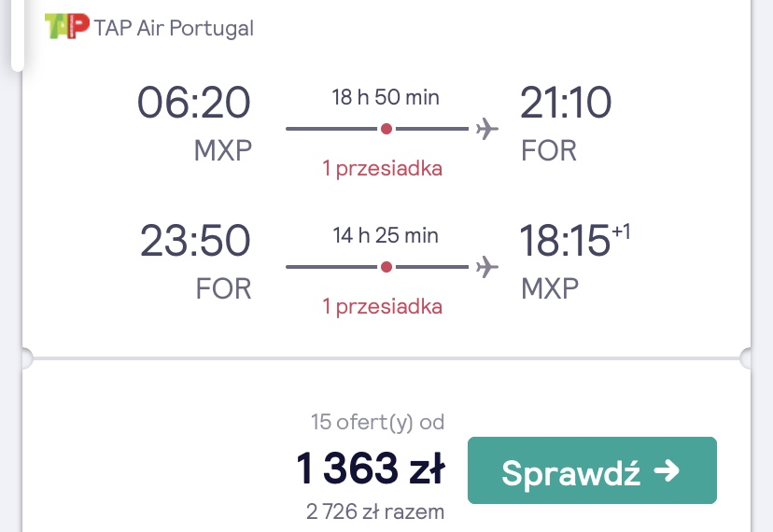Viewport: 773px width, 532px height.
Task: Click the '2 726 zł razem' total
Action: click(375, 511)
